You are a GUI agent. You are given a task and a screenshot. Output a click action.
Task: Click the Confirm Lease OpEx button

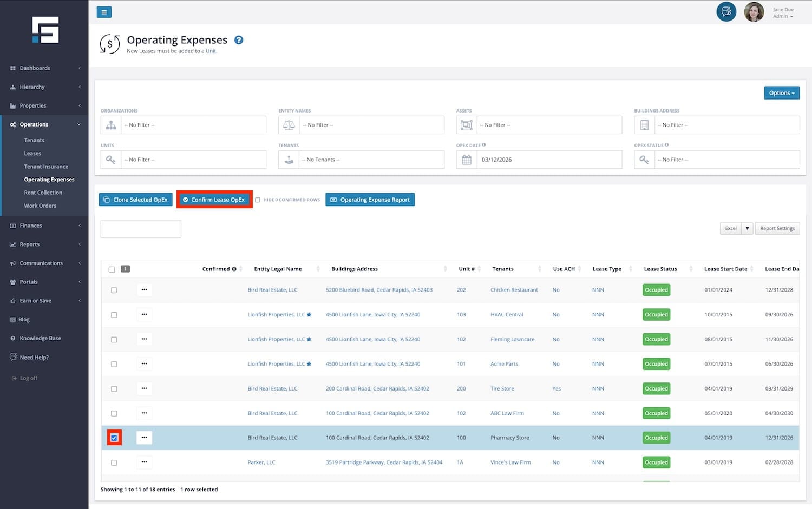pos(214,200)
